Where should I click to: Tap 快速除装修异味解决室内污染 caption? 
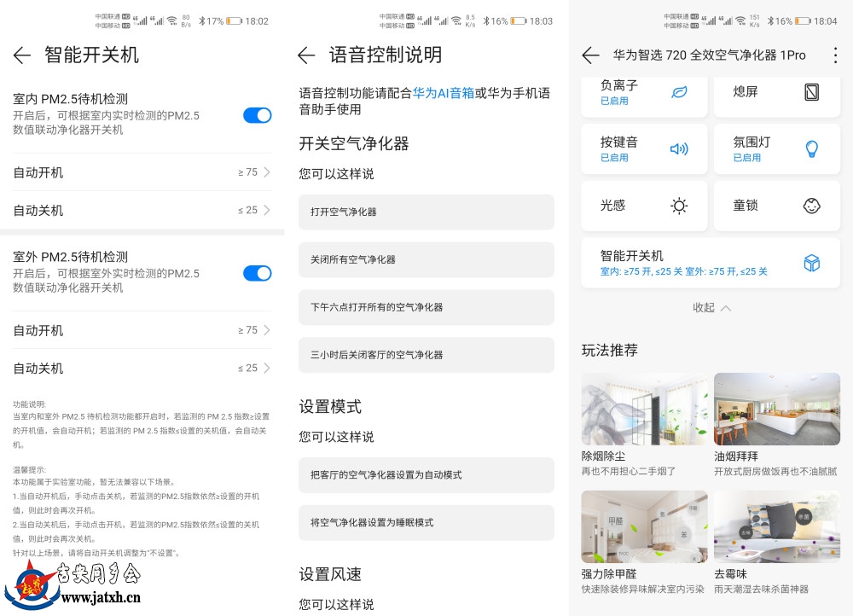pyautogui.click(x=643, y=589)
